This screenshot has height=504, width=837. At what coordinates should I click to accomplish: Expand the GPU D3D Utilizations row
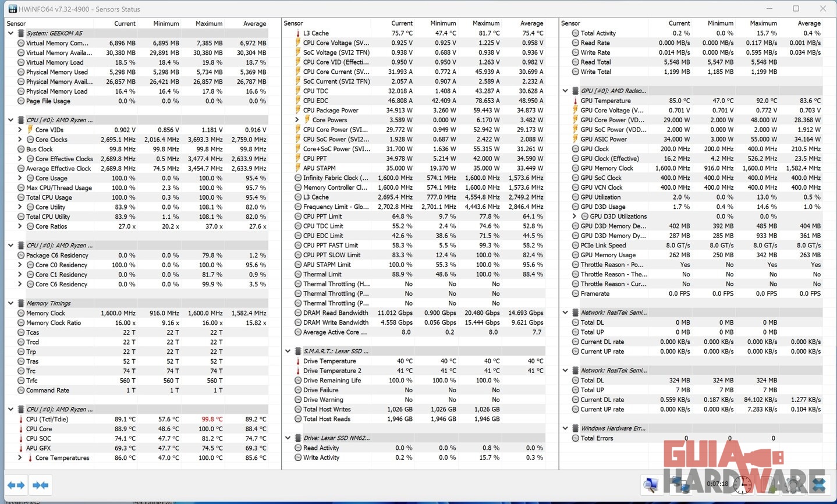574,216
